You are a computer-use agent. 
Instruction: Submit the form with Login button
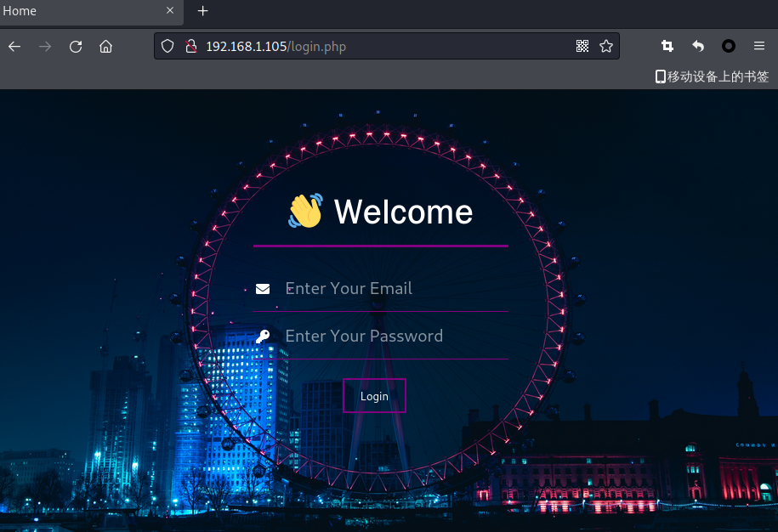pos(375,396)
